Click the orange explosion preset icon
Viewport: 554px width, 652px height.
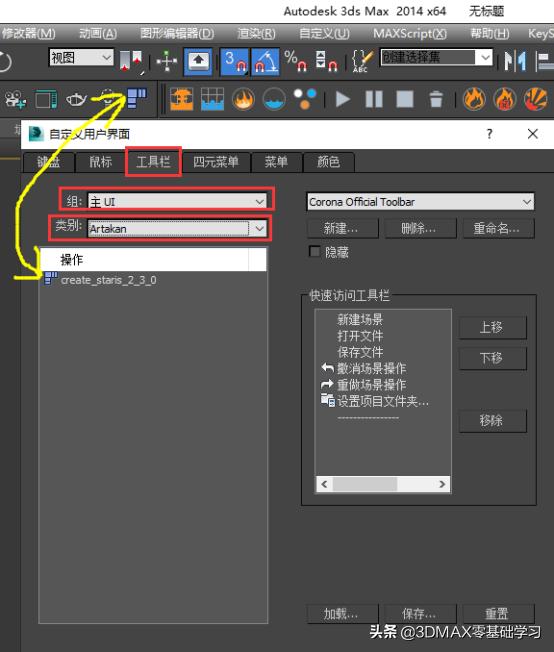pos(536,99)
